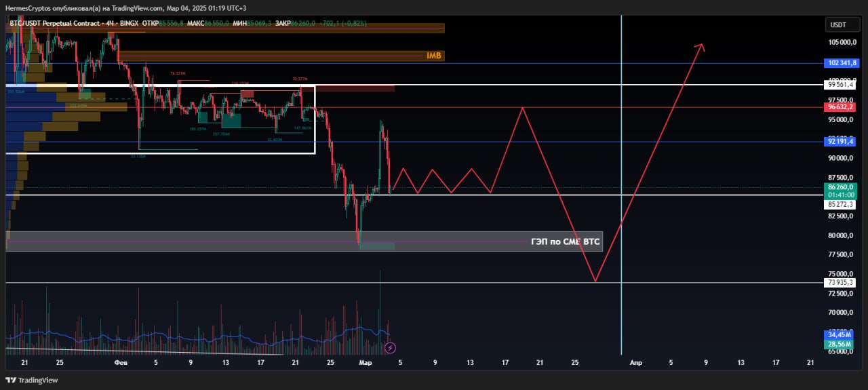Click the blue 102 341,8 price label
868x390 pixels.
click(842, 63)
